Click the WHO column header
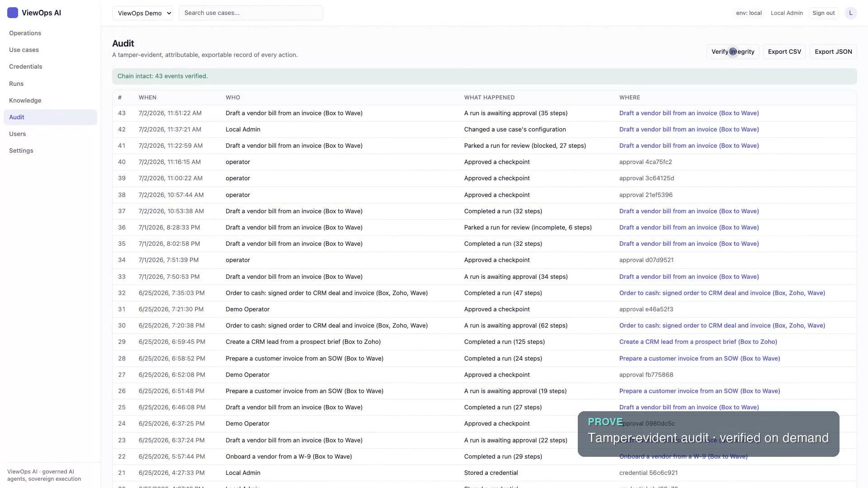The width and height of the screenshot is (868, 488). [233, 98]
